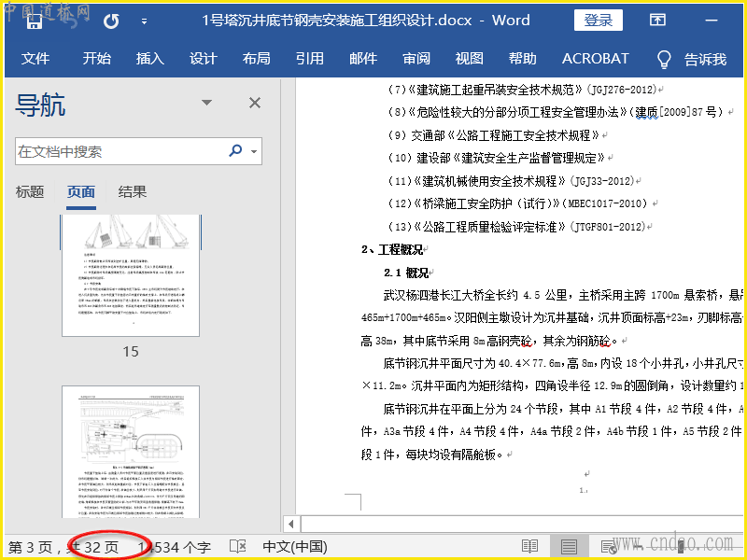Click the Redo/Repeat arrow icon
This screenshot has width=747, height=560.
[x=110, y=21]
